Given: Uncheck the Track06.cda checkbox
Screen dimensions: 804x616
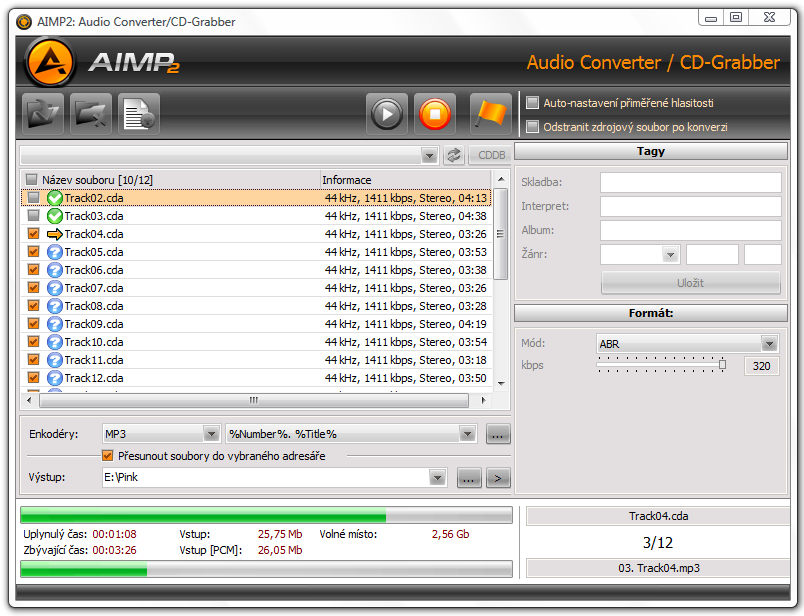Looking at the screenshot, I should coord(34,269).
